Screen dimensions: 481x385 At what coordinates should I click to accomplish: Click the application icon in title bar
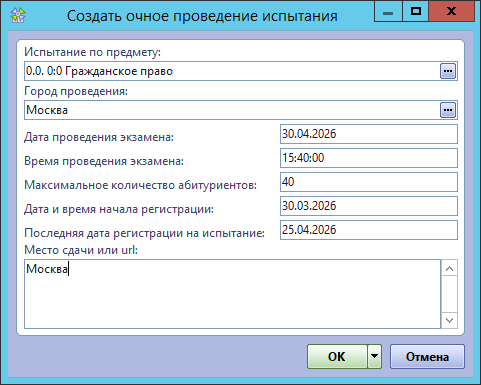click(18, 15)
